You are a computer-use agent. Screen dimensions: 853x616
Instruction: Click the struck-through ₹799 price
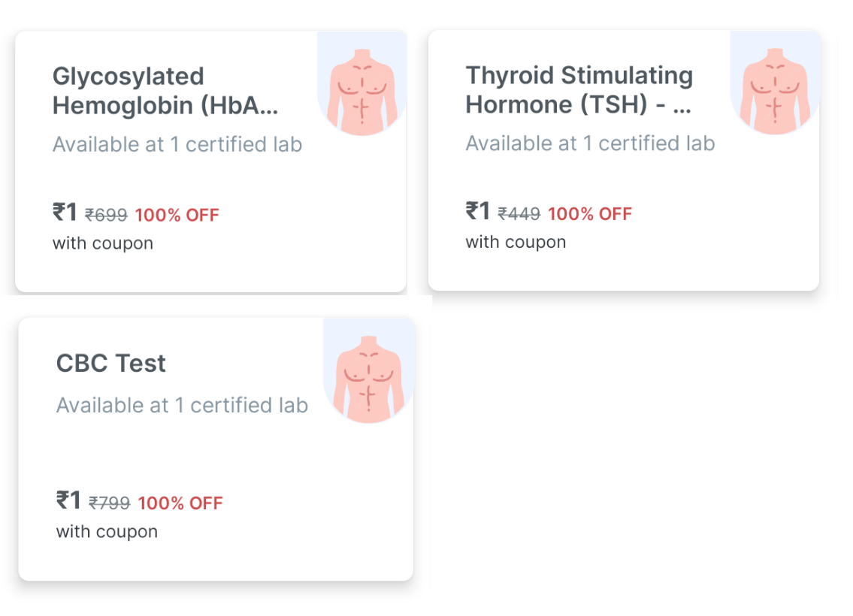(x=110, y=503)
